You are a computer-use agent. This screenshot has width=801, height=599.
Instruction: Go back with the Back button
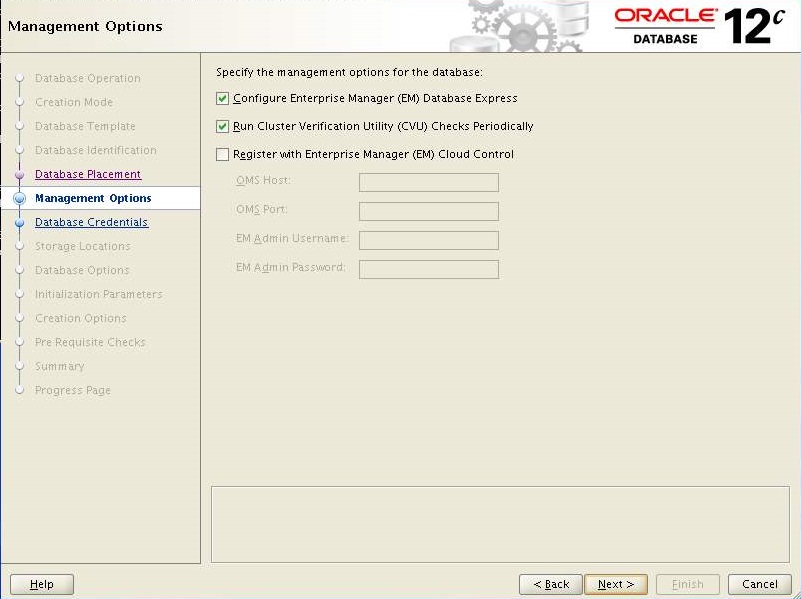tap(551, 584)
